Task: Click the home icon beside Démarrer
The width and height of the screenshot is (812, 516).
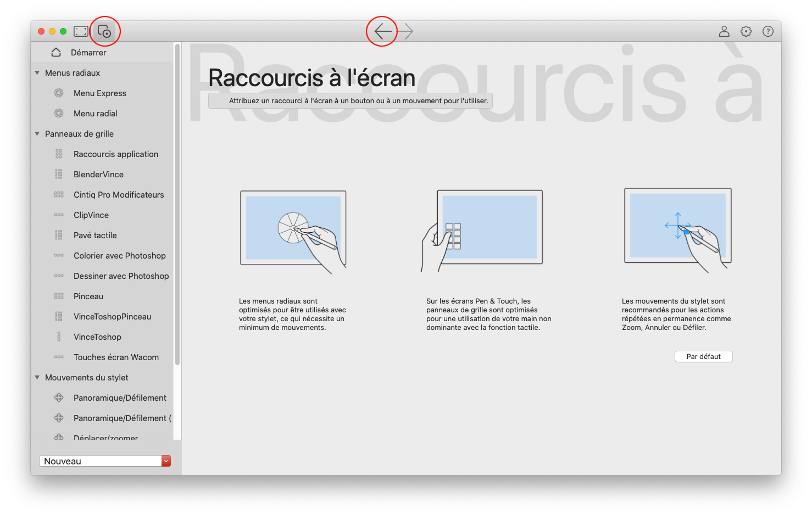Action: click(56, 53)
